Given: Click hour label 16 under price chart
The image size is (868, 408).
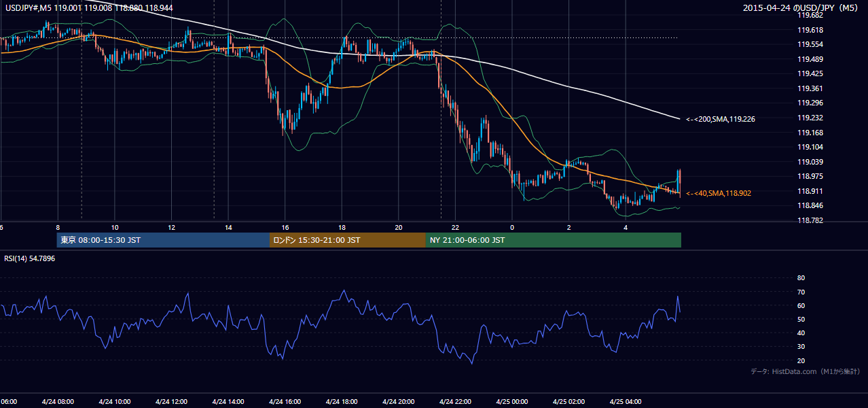Looking at the screenshot, I should pos(285,227).
